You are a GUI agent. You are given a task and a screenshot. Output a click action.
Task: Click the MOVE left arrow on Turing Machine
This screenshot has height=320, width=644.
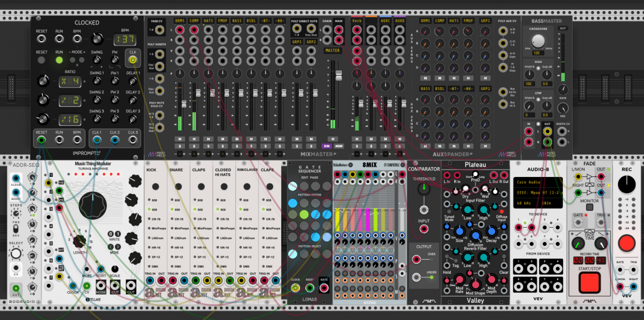coord(110,247)
